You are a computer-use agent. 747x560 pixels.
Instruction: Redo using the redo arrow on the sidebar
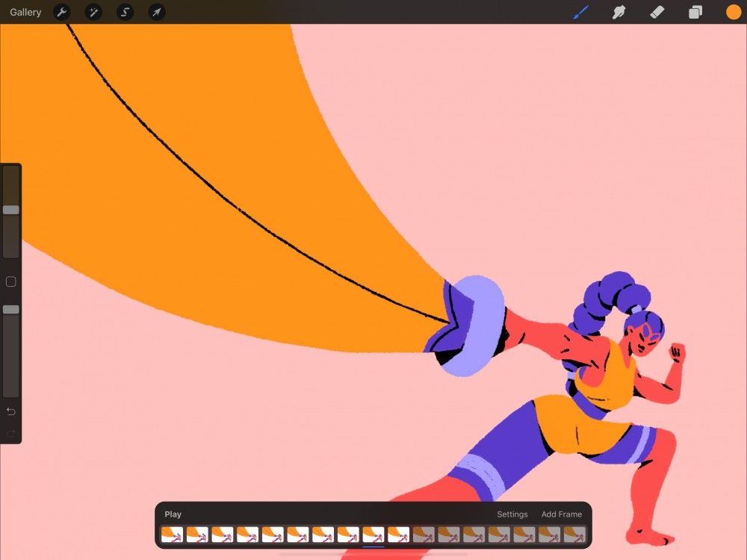coord(10,432)
